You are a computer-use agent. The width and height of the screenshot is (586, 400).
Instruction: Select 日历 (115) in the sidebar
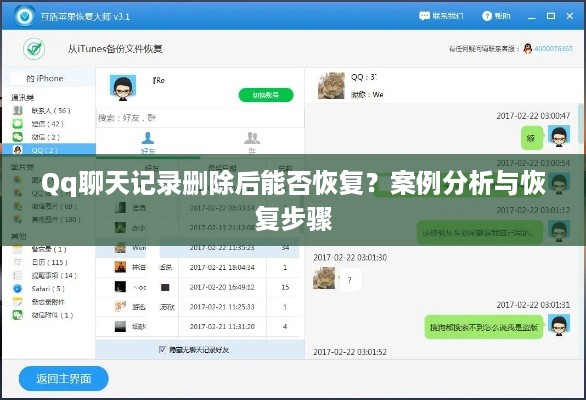[x=49, y=262]
